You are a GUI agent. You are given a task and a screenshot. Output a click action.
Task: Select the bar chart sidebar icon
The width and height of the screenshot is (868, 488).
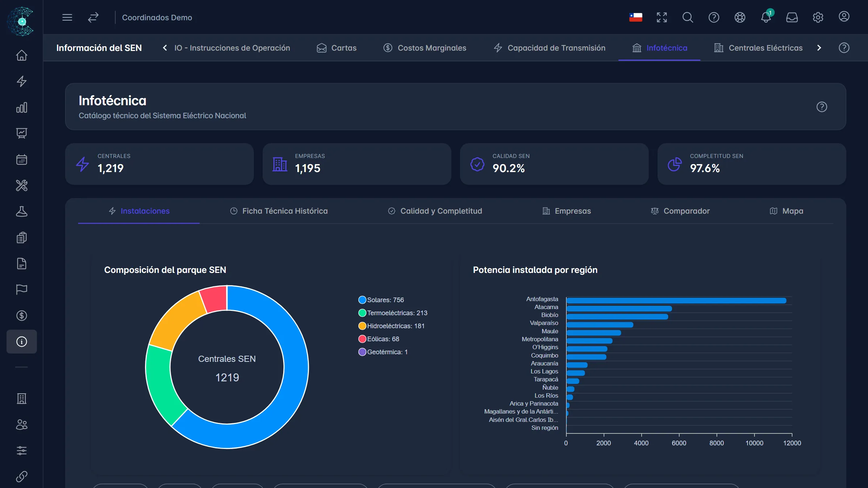pos(22,107)
